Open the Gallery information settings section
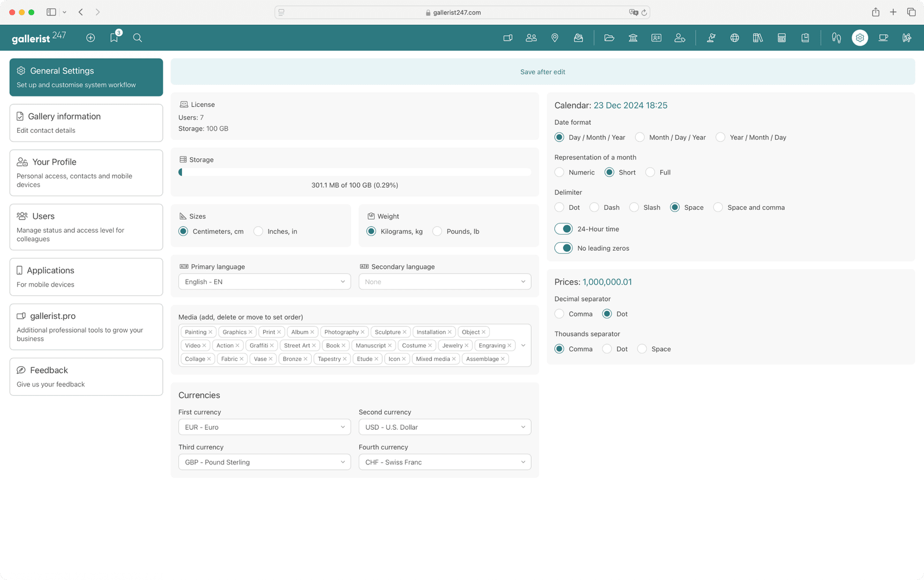 coord(86,122)
